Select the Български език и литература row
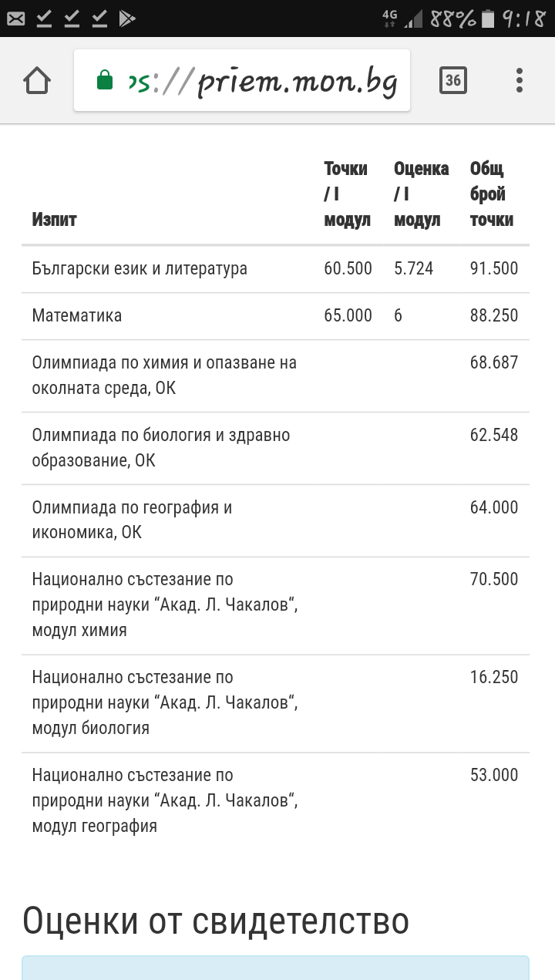This screenshot has width=555, height=980. 140,269
